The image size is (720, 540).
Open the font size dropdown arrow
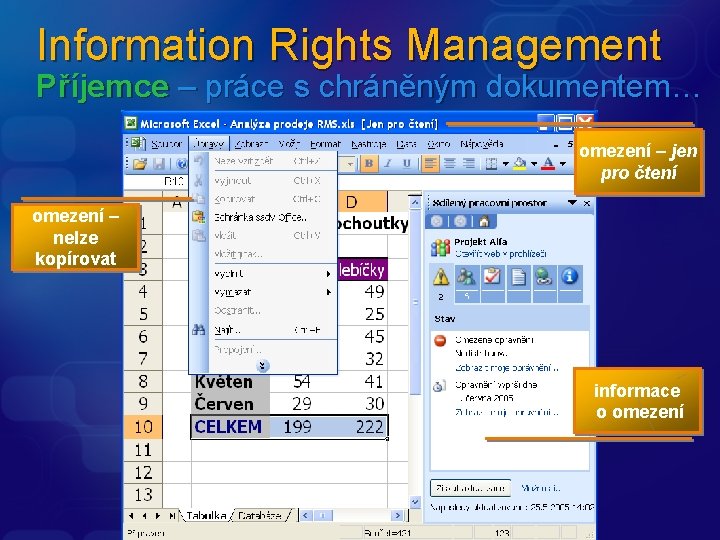350,164
